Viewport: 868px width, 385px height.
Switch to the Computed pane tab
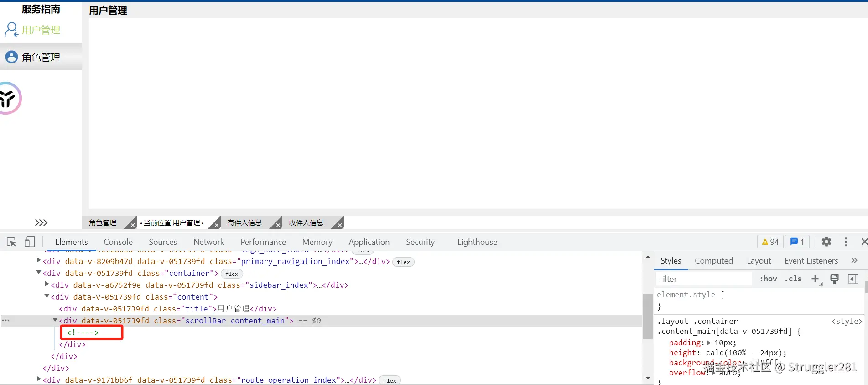click(x=713, y=261)
